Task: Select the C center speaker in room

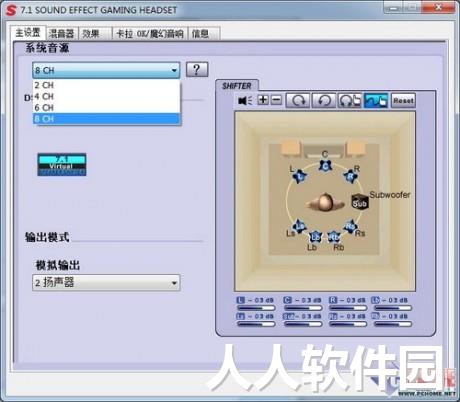Action: click(325, 166)
